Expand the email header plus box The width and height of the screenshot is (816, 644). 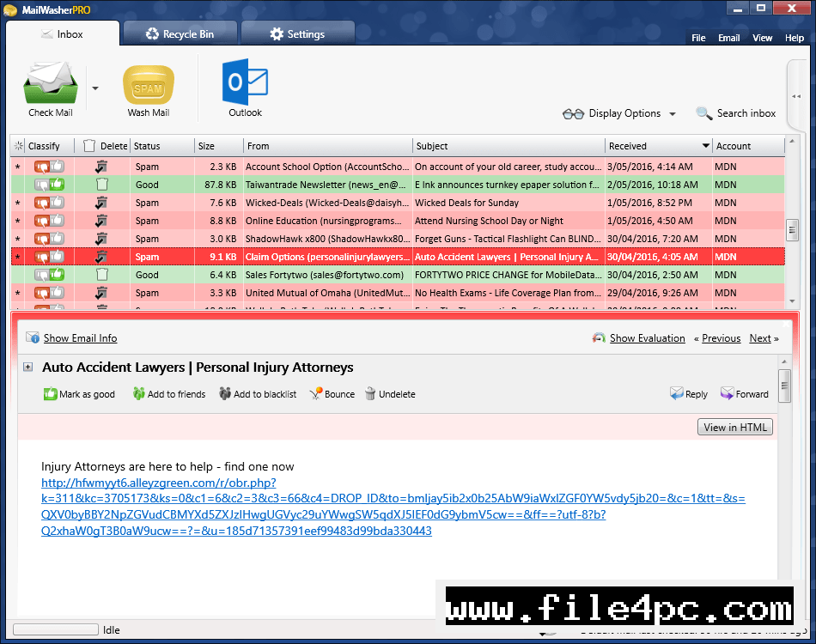coord(28,368)
